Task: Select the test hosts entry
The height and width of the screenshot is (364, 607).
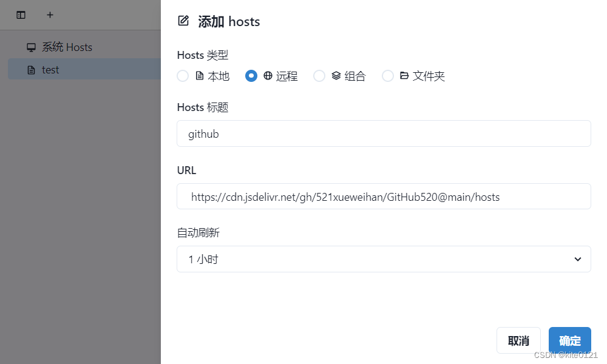Action: [84, 70]
